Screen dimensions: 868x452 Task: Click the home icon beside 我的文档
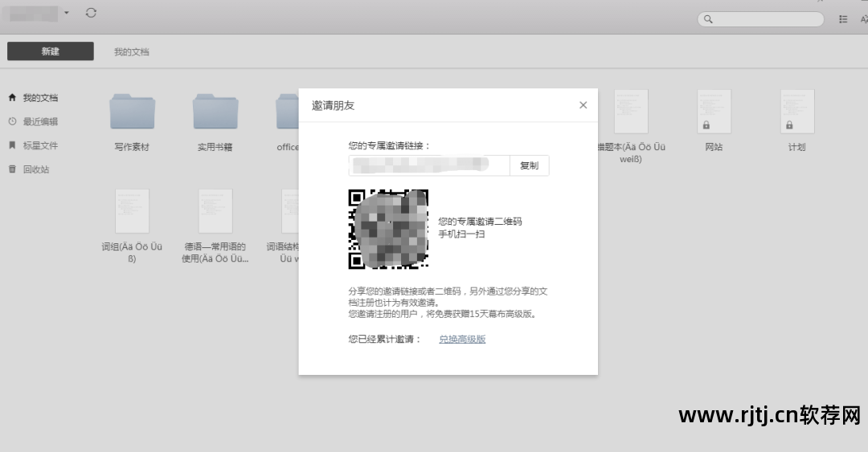pos(12,97)
